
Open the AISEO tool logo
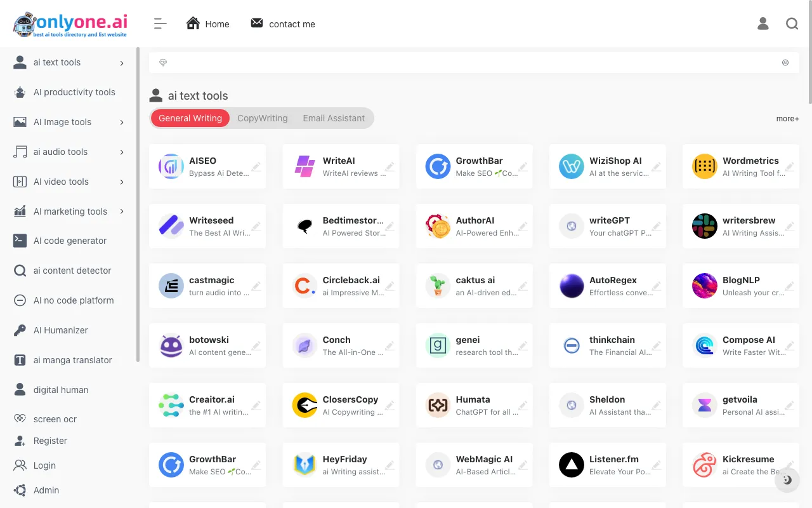[171, 166]
